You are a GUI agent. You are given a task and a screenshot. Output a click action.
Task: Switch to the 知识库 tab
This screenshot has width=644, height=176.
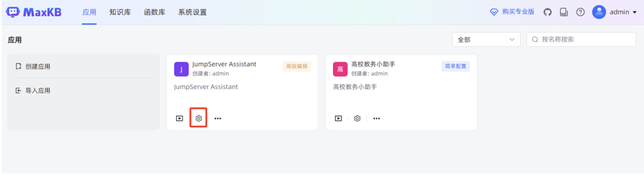click(x=120, y=12)
